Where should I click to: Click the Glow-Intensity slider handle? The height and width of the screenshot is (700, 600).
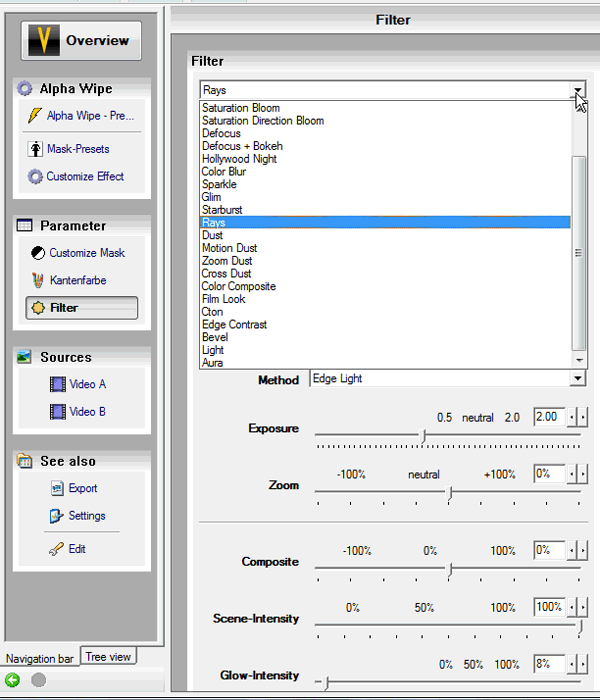point(327,683)
